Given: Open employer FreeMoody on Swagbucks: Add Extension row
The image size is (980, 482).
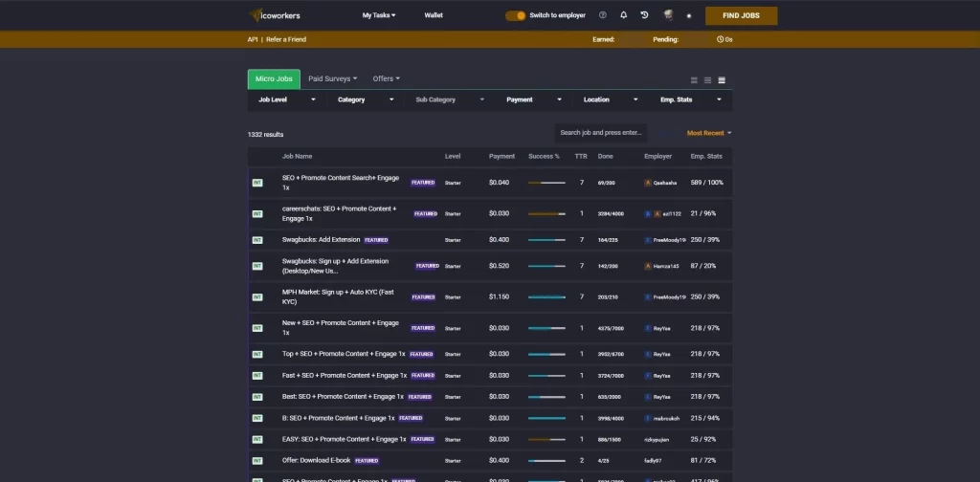Looking at the screenshot, I should point(669,240).
